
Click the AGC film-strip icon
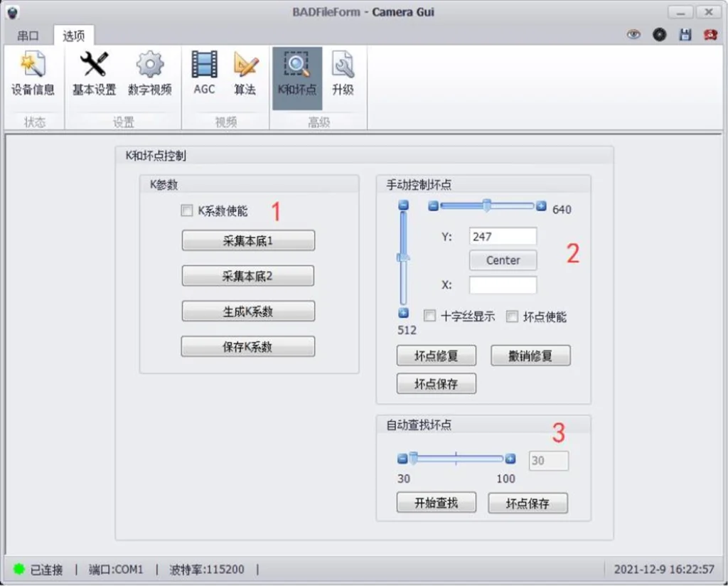tap(204, 71)
